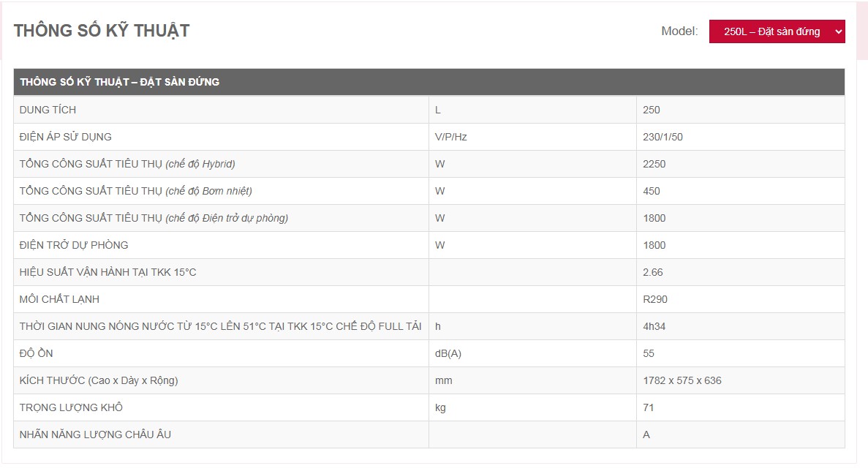Click the energy label value "A"
The height and width of the screenshot is (474, 868).
pyautogui.click(x=646, y=434)
